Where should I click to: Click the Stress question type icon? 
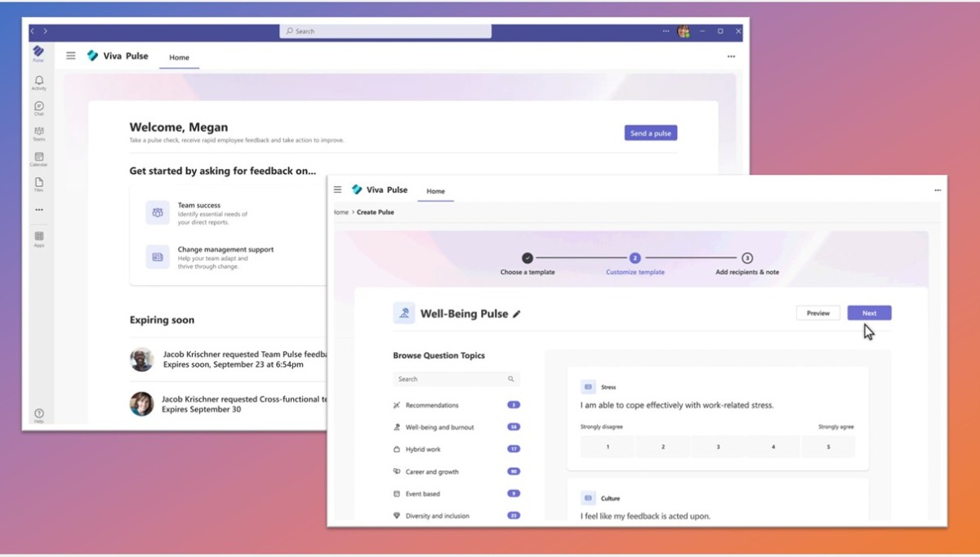[x=588, y=387]
